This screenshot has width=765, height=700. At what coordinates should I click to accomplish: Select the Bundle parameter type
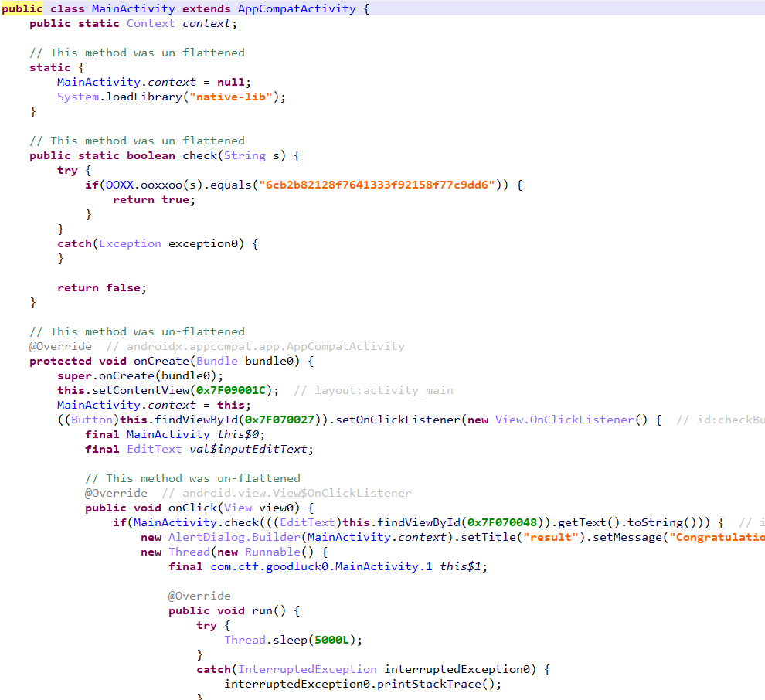(217, 361)
